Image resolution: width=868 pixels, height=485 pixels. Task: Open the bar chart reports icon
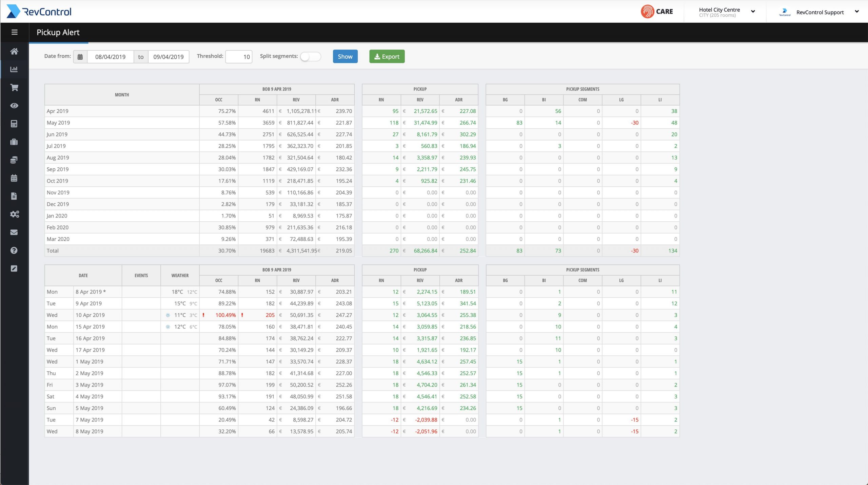[x=14, y=69]
